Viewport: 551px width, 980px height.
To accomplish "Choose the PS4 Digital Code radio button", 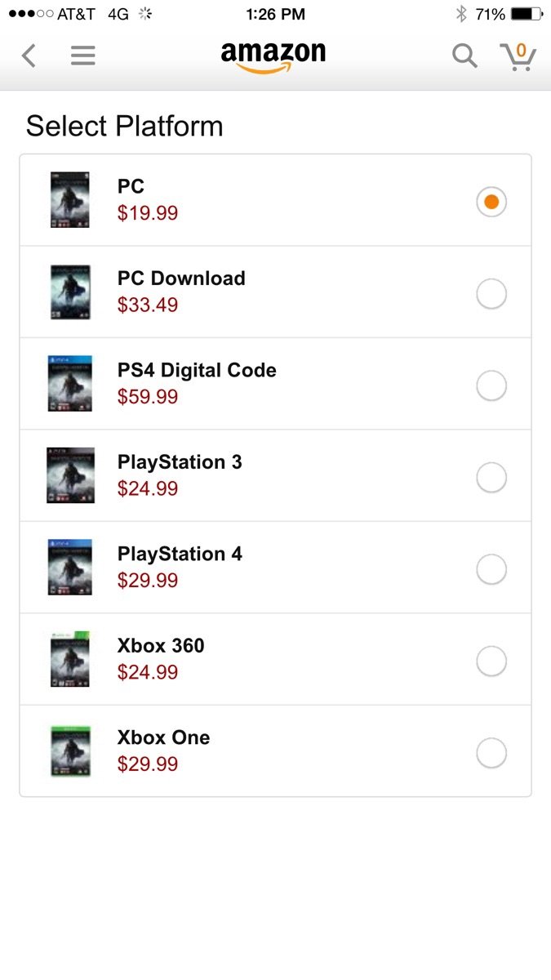I will (491, 385).
